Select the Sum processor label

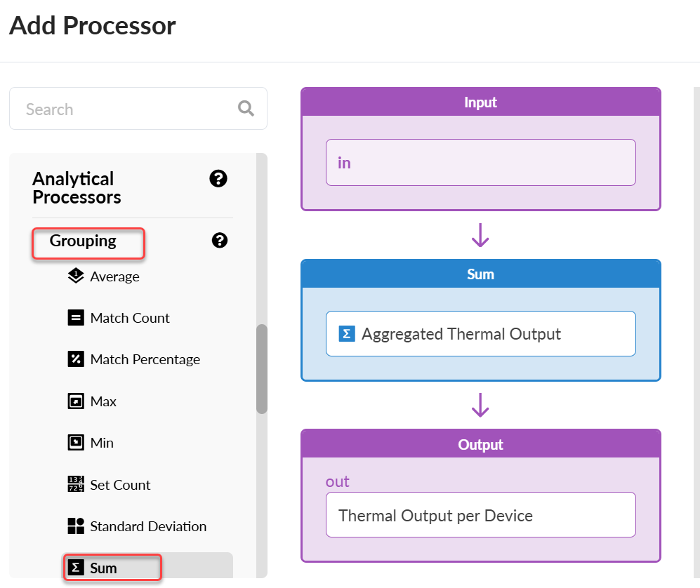pos(104,568)
